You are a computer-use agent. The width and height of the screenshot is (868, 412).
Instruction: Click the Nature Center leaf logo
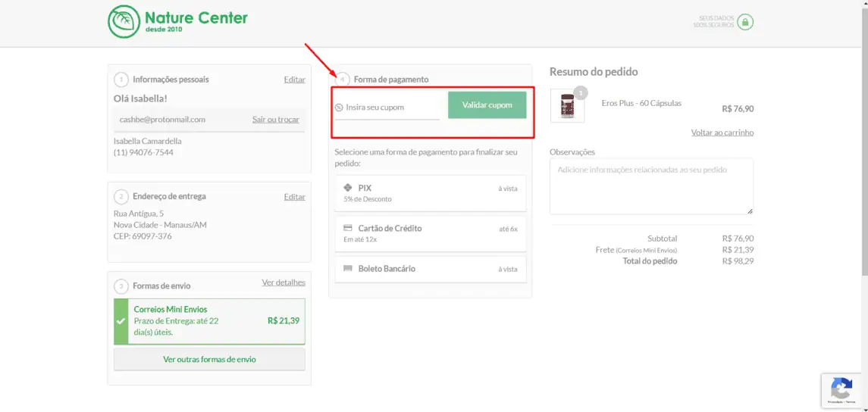123,22
